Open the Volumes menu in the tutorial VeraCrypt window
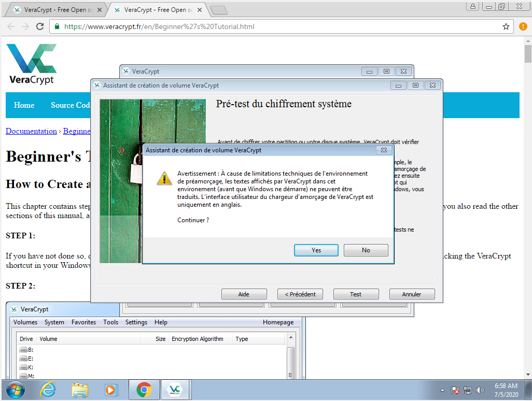The image size is (532, 401). coord(25,322)
